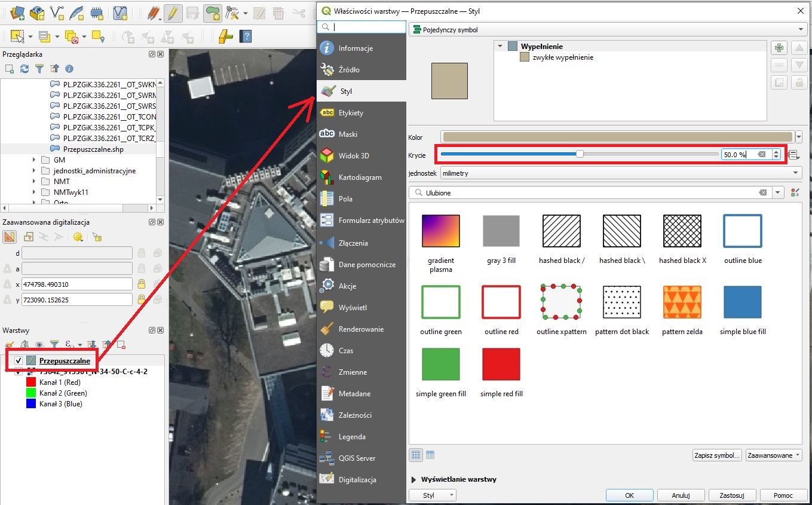Open the Etykiety (labels) section
Screen dimensions: 812x505
click(x=351, y=113)
